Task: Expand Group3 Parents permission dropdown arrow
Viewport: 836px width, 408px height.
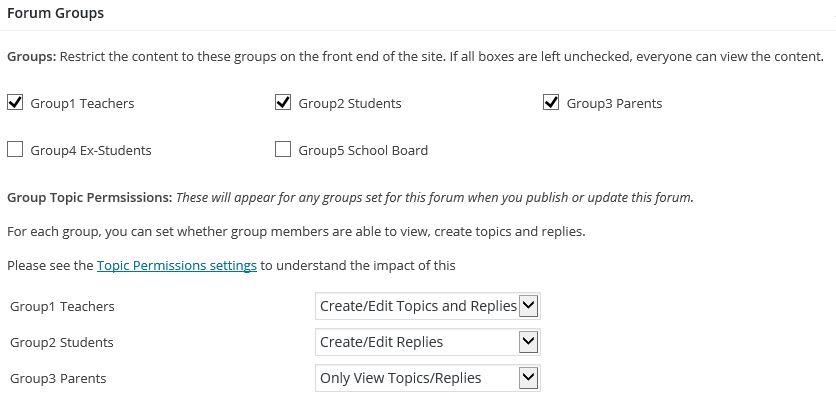Action: pyautogui.click(x=528, y=378)
